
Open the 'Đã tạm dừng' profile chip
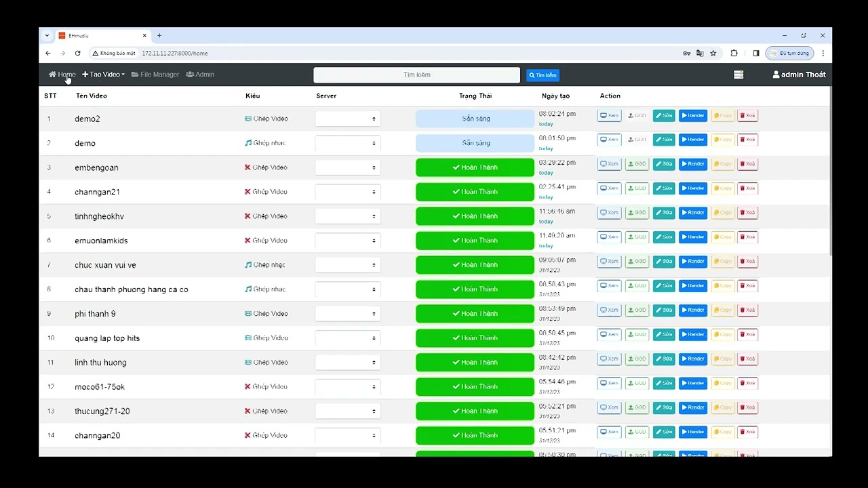coord(789,53)
